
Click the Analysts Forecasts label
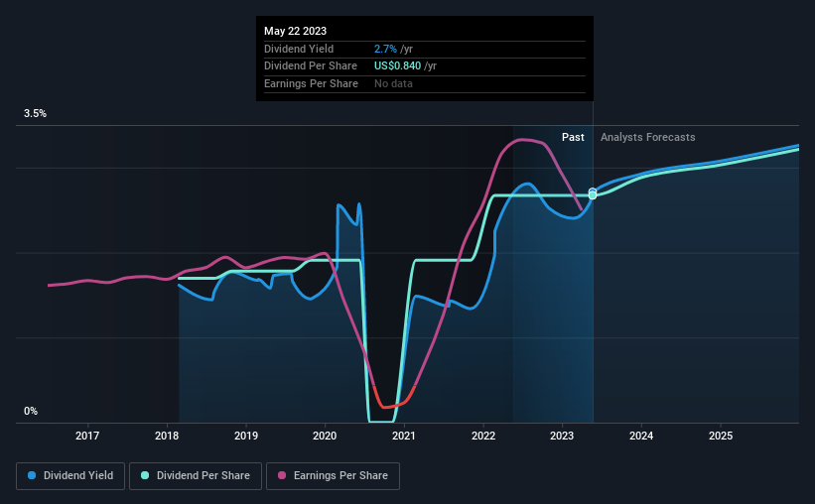[x=647, y=137]
